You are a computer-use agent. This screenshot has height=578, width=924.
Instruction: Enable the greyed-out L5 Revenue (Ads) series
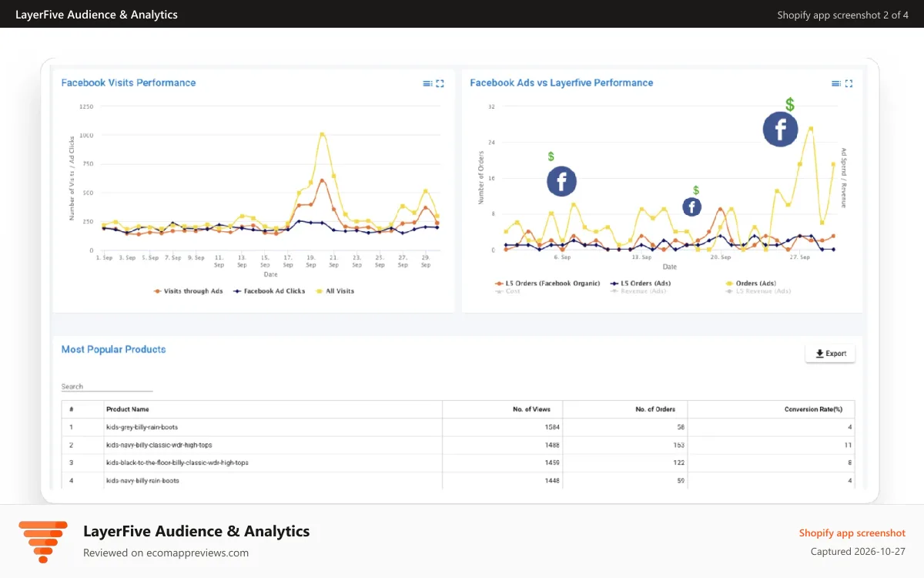click(758, 291)
